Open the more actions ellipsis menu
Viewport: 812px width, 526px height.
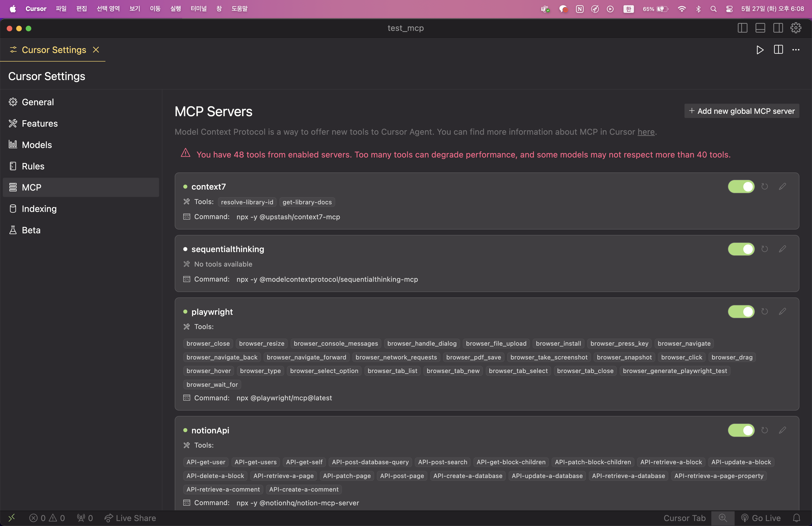click(796, 50)
